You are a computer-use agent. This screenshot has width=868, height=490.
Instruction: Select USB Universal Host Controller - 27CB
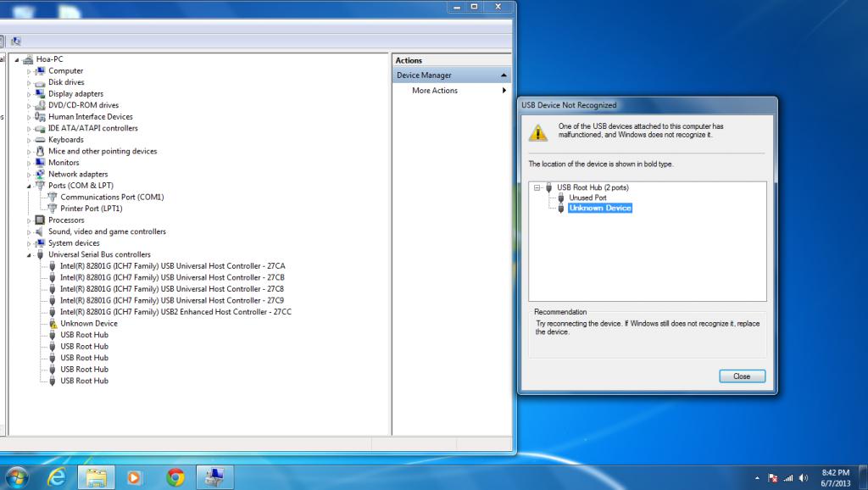click(172, 278)
